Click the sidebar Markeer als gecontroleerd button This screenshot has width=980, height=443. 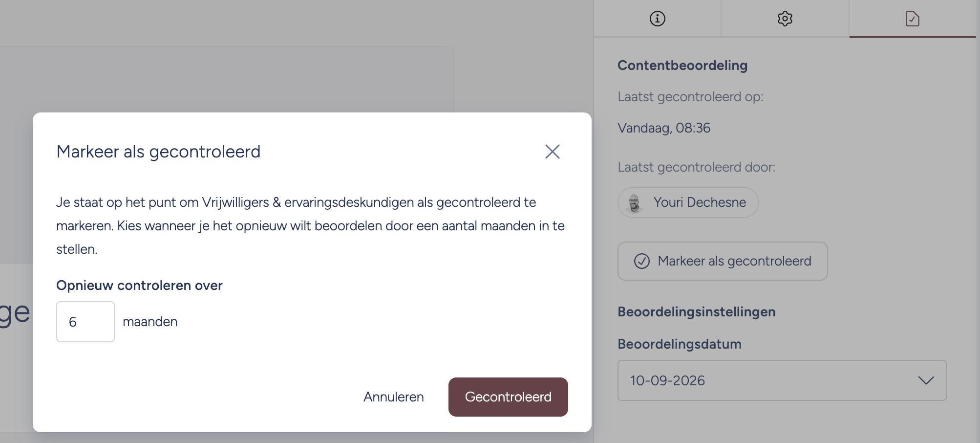(x=723, y=261)
